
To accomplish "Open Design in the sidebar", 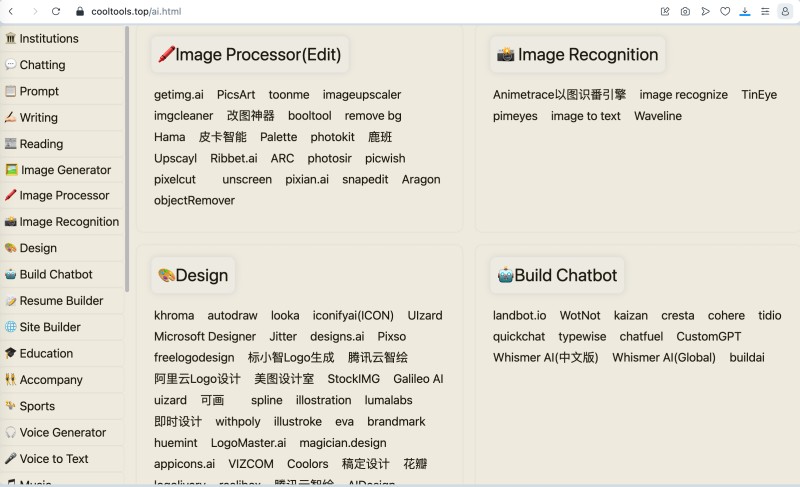I will [x=62, y=248].
